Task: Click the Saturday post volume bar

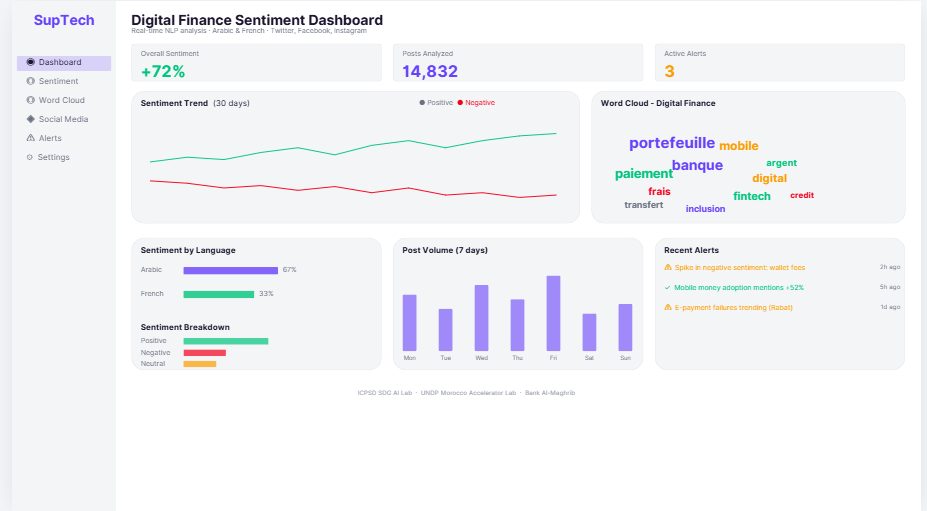Action: [589, 332]
